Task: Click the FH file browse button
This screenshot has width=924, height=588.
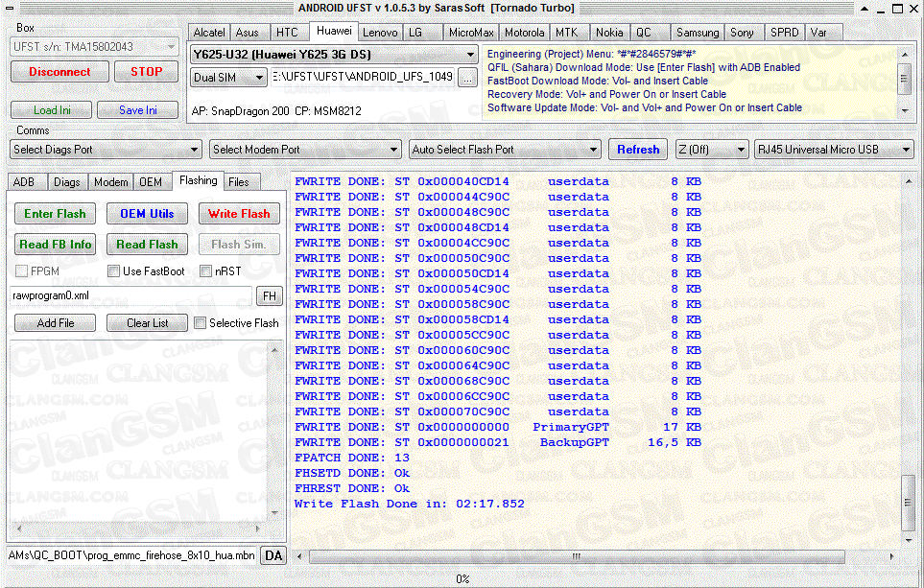Action: coord(270,295)
